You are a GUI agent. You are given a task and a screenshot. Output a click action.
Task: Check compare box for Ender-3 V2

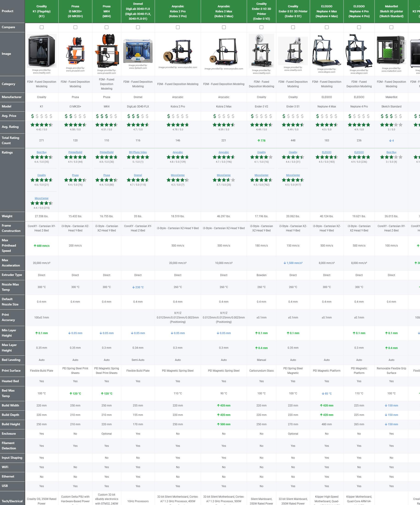[x=261, y=27]
